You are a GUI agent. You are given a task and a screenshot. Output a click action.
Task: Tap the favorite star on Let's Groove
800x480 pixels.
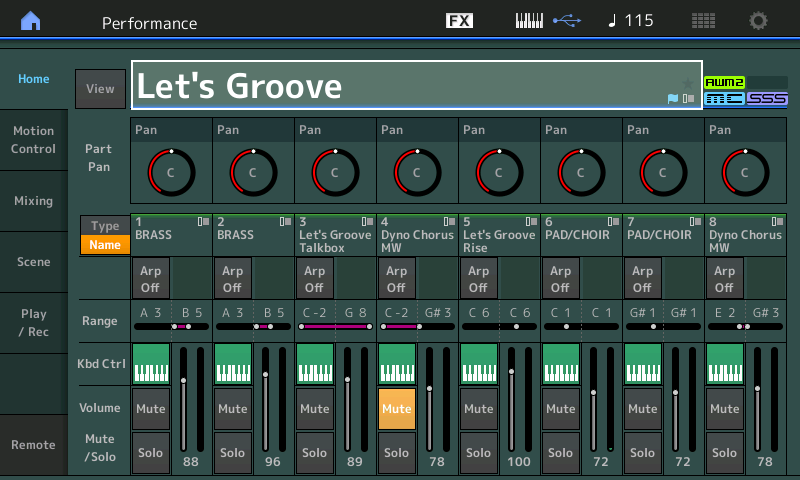pos(687,83)
